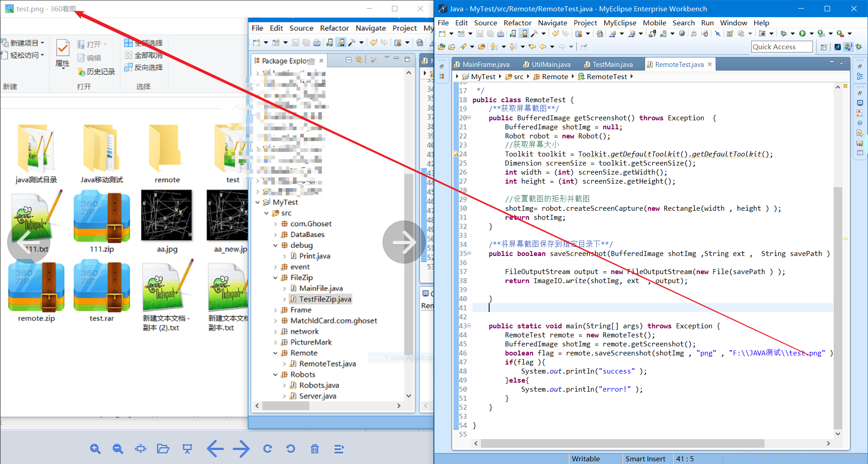Rotate image counter-clockwise in 360 viewer
This screenshot has height=464, width=868.
(x=291, y=449)
